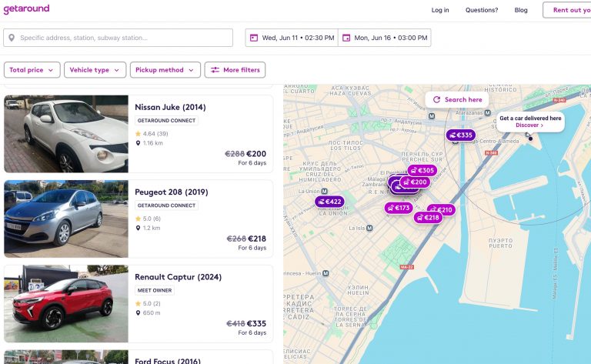Open the red Renault Captur photo
This screenshot has height=364, width=591.
(66, 304)
